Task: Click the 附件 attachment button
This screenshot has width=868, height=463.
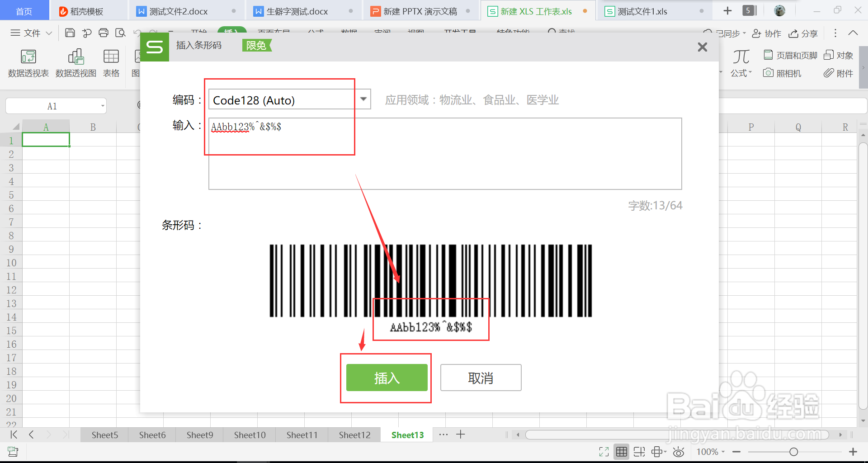Action: 839,73
